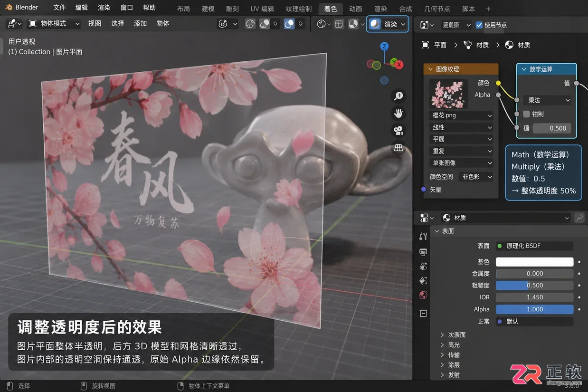Switch to the 建模 workspace tab
588x392 pixels.
pos(208,9)
